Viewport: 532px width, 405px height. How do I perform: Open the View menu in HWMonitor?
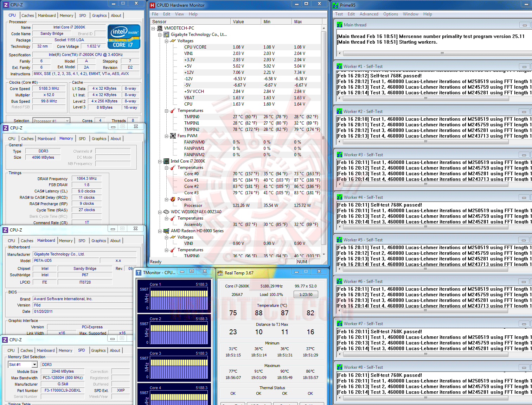(x=180, y=14)
